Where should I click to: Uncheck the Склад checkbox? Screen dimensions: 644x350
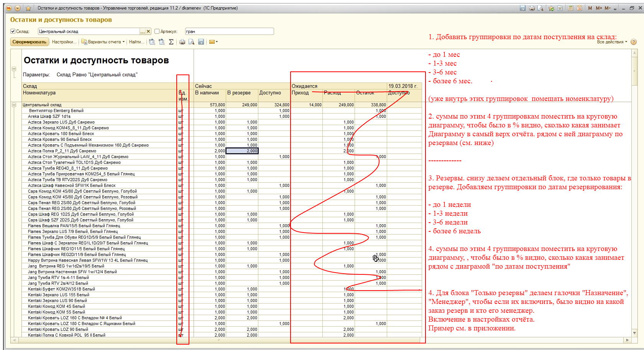13,31
